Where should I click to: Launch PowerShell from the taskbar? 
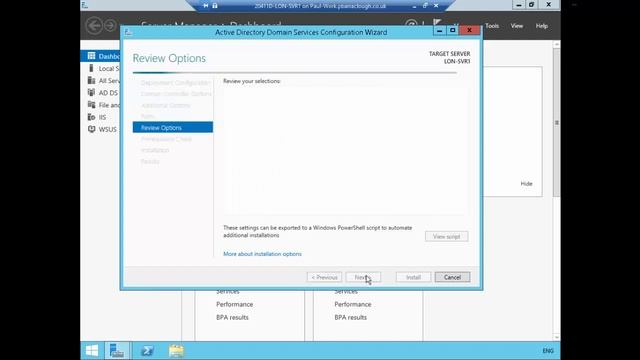tap(147, 351)
